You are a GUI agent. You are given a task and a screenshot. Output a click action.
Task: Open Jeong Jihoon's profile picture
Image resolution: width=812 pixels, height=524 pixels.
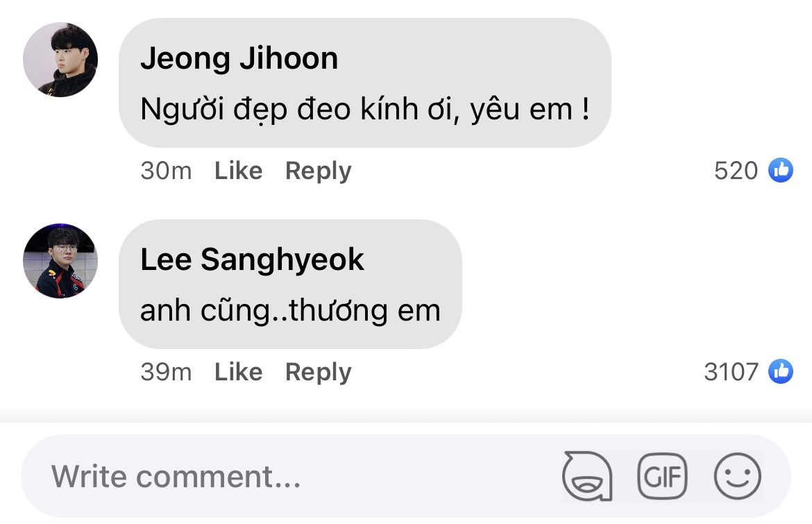point(60,60)
